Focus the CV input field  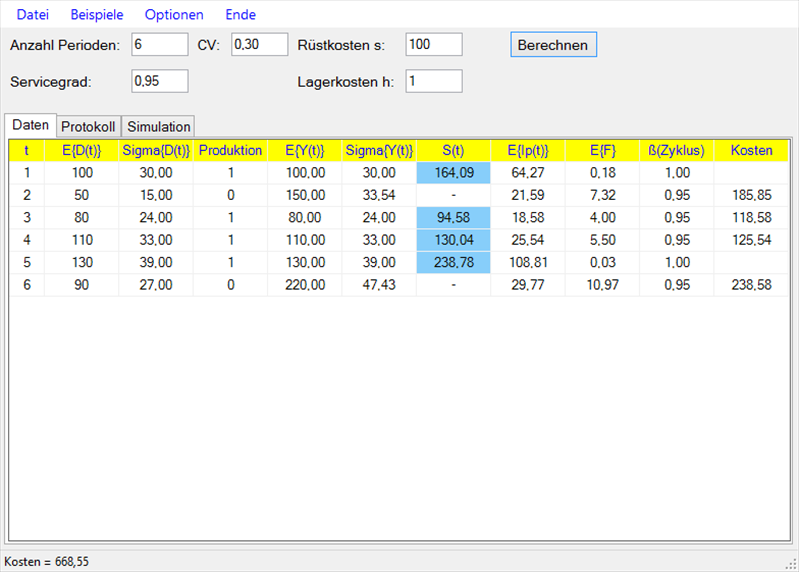point(259,45)
